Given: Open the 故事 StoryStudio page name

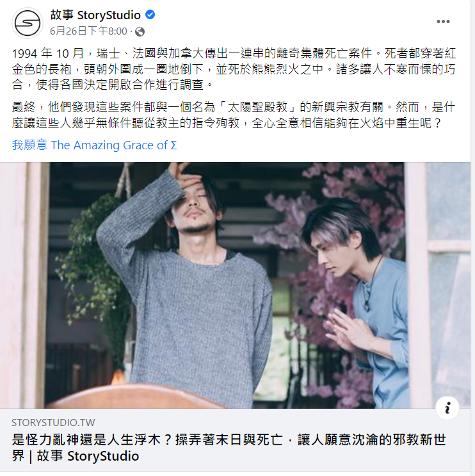Looking at the screenshot, I should tap(95, 15).
